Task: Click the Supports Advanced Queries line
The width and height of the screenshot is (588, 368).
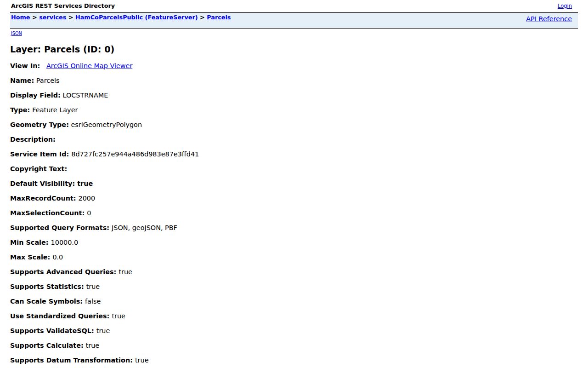Action: (71, 272)
